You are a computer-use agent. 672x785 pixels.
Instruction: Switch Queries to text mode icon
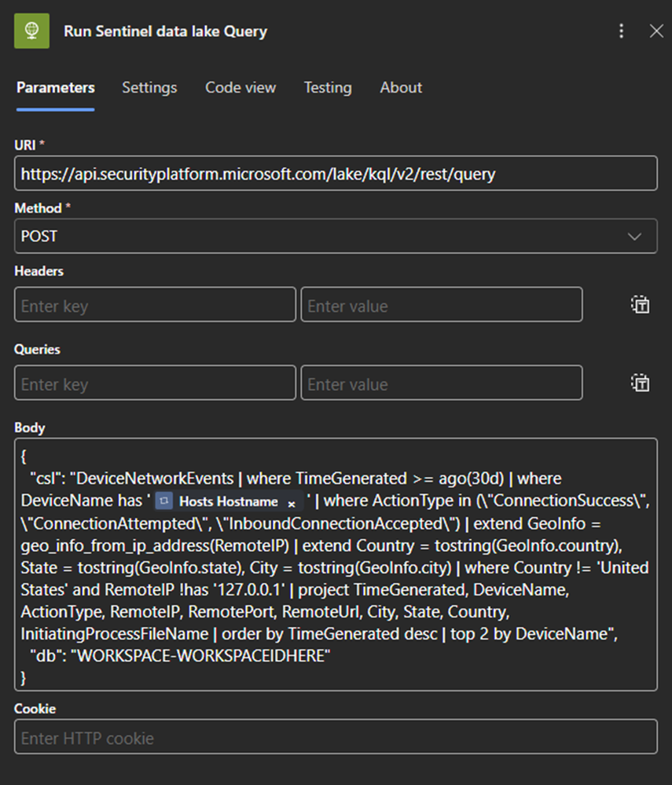click(x=640, y=383)
